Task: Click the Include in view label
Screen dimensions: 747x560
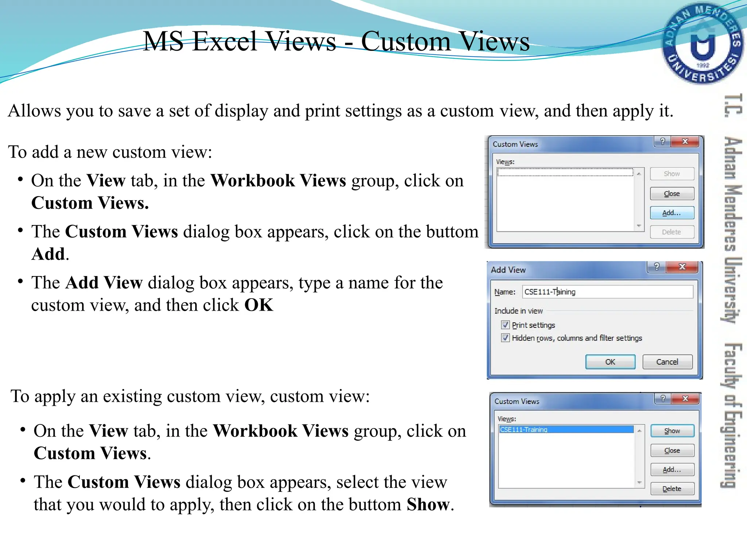Action: point(518,311)
